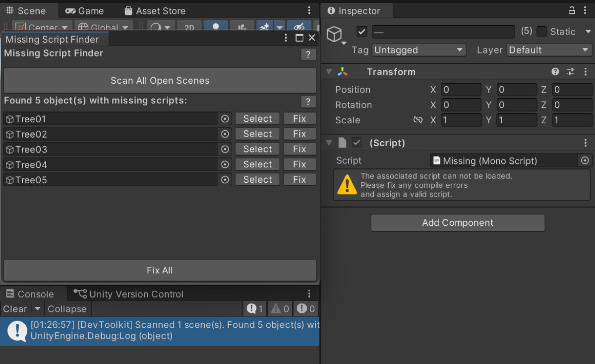Click the Script field object picker

point(585,160)
